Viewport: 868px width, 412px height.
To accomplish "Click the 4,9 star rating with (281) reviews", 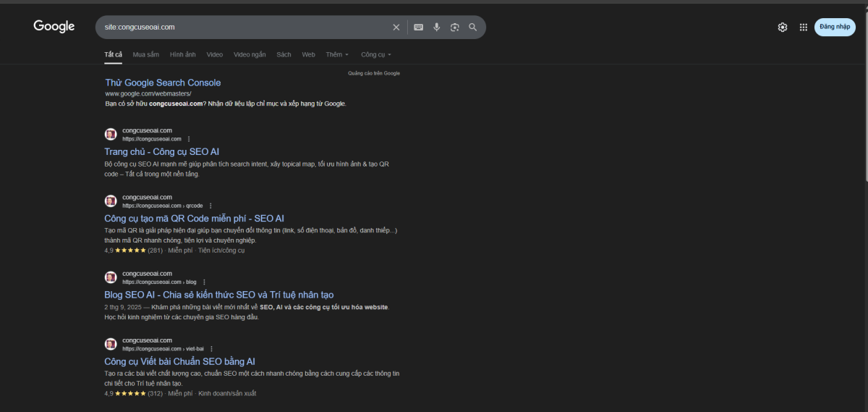I will point(133,251).
